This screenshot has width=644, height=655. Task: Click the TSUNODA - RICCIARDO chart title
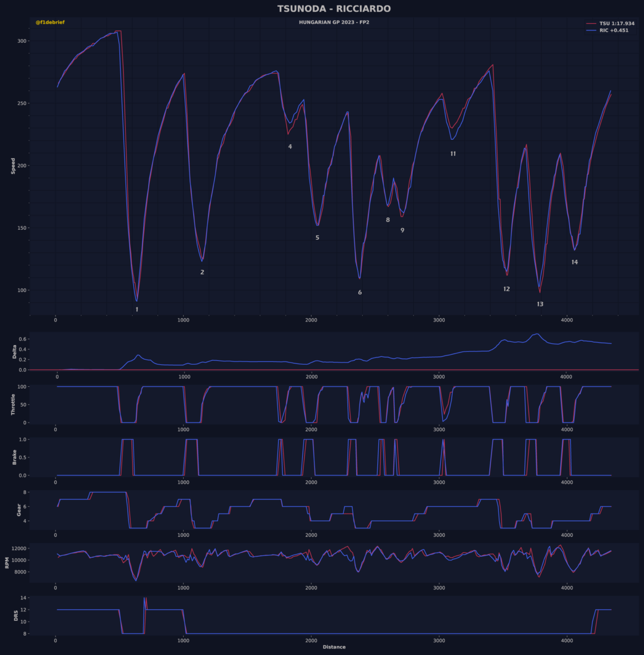pyautogui.click(x=334, y=9)
